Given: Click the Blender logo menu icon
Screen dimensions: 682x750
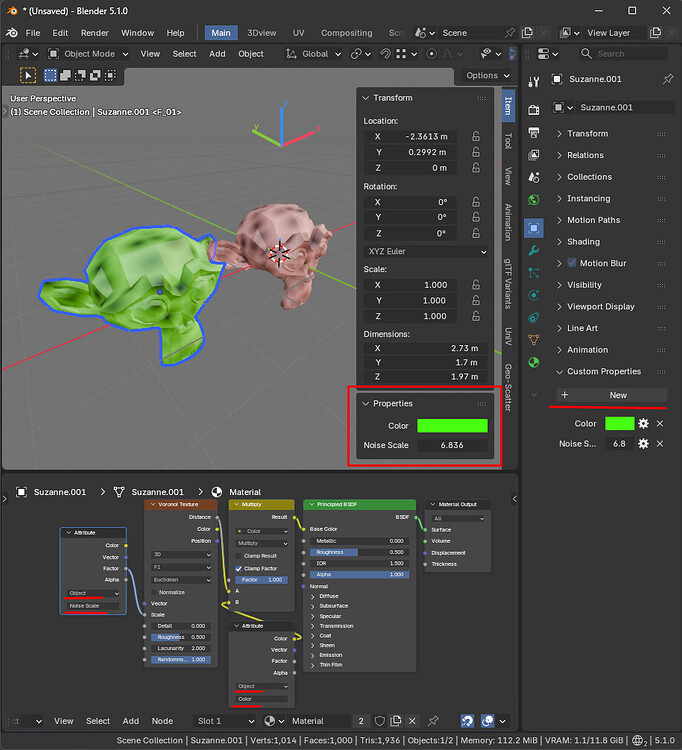Looking at the screenshot, I should pos(12,33).
